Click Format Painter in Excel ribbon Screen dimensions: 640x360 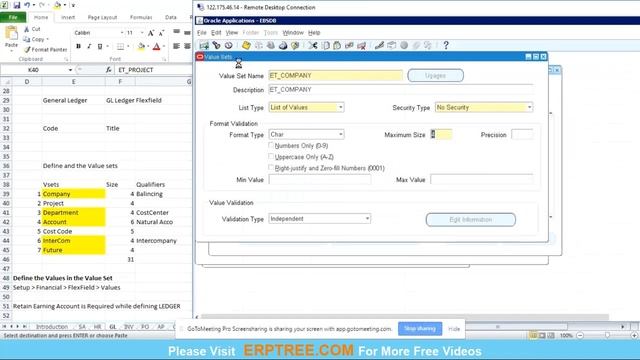[45, 49]
